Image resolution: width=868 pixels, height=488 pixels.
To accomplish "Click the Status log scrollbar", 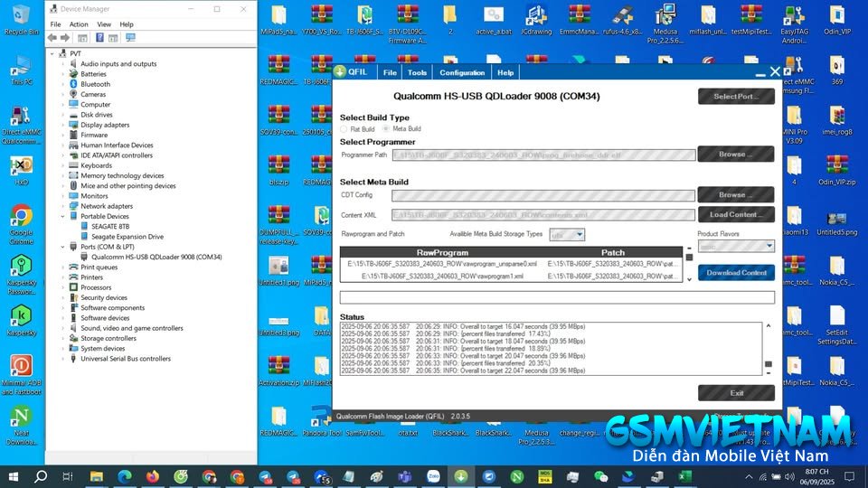I will 769,350.
